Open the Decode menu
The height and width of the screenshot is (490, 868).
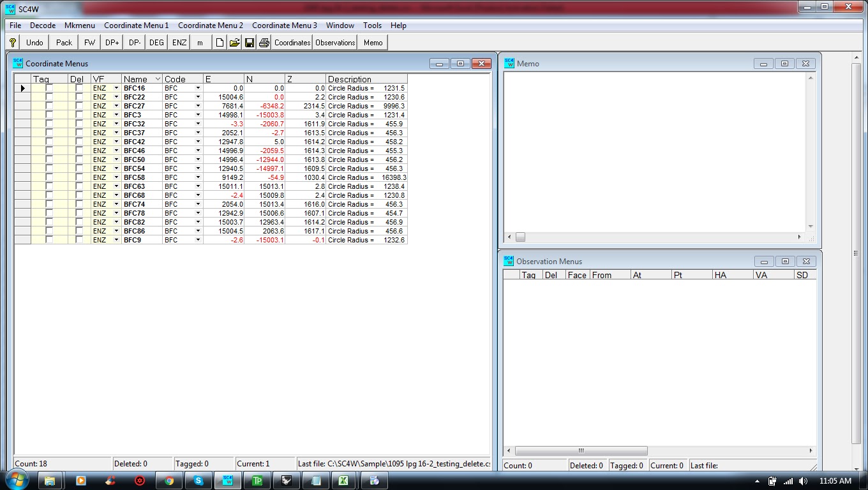pos(42,26)
